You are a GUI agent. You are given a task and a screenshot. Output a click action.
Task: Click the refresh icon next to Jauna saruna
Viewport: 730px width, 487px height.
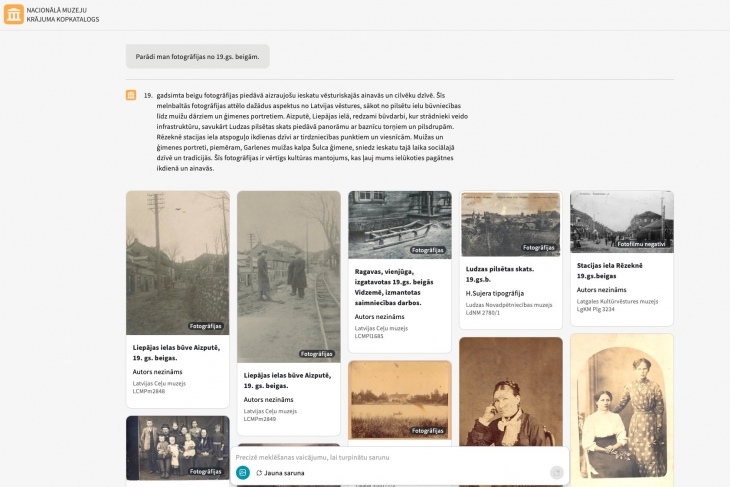pyautogui.click(x=259, y=473)
